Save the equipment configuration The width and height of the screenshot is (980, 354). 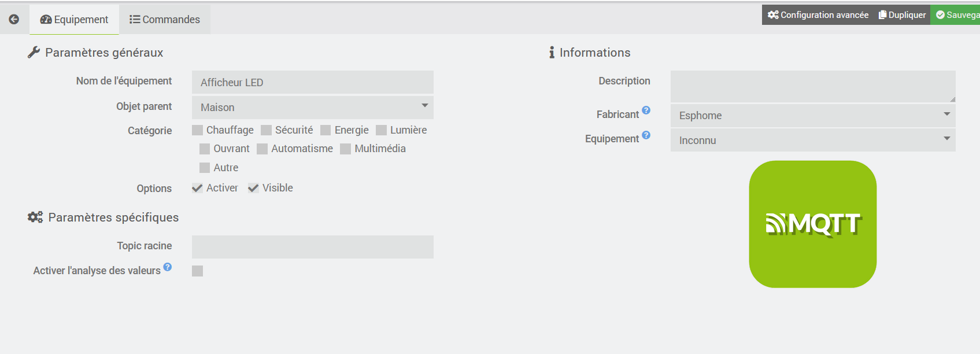click(x=957, y=15)
